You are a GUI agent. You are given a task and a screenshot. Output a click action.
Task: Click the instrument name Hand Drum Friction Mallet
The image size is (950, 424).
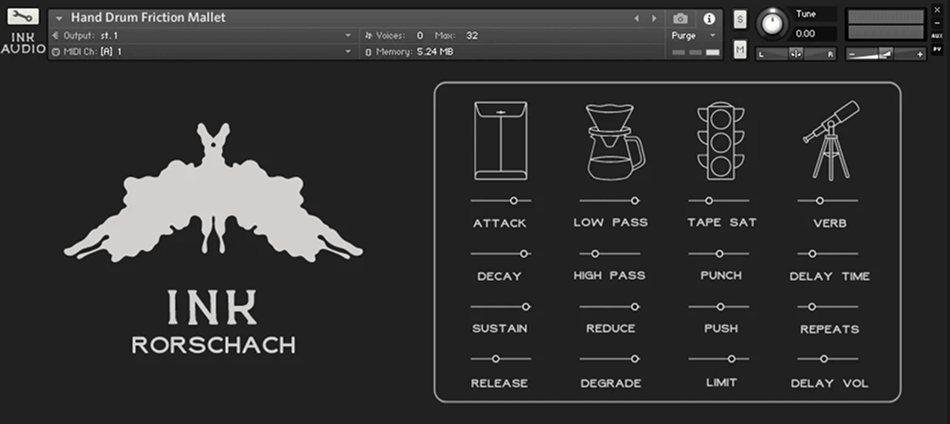(148, 18)
